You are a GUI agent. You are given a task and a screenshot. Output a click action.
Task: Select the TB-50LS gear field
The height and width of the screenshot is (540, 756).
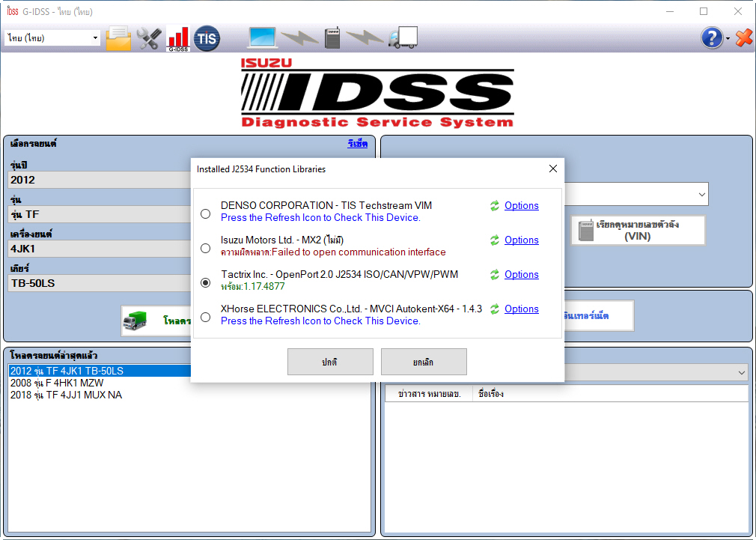pos(100,283)
